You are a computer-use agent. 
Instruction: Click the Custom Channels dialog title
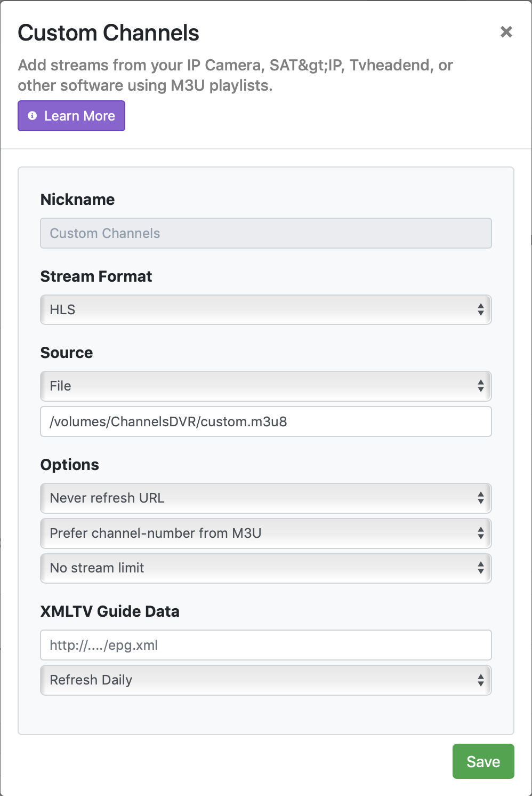coord(108,33)
